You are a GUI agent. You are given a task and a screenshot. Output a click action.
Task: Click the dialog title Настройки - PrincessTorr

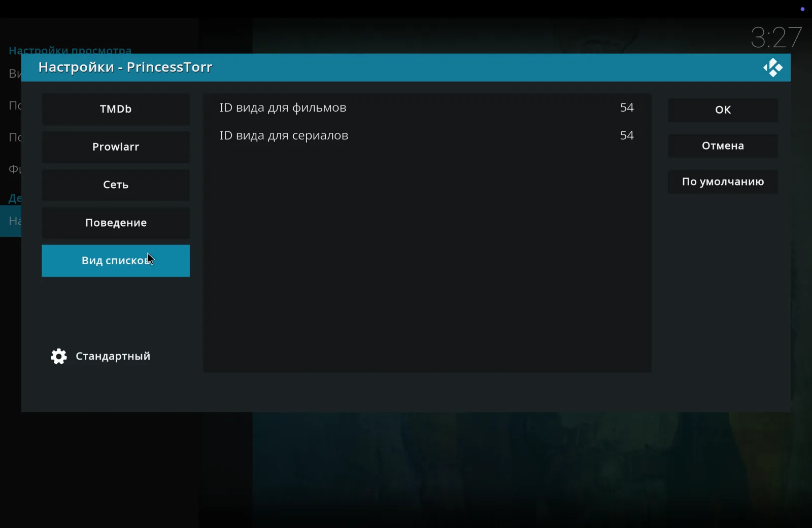click(125, 67)
